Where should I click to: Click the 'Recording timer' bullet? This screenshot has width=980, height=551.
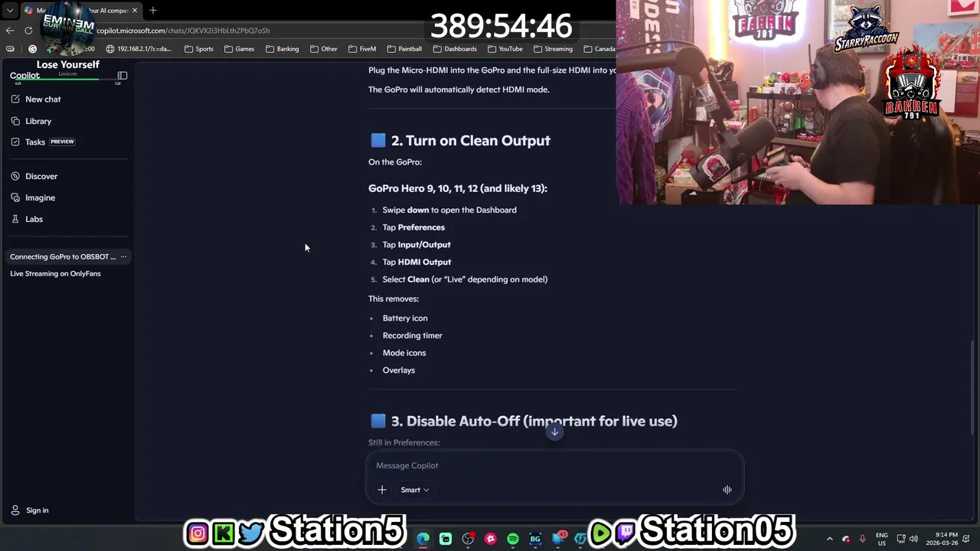coord(412,335)
